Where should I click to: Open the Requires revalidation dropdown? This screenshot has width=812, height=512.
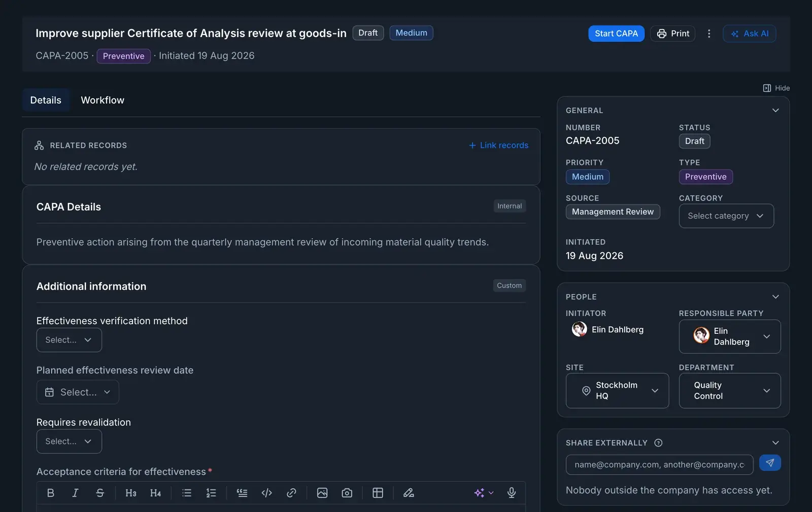point(69,441)
